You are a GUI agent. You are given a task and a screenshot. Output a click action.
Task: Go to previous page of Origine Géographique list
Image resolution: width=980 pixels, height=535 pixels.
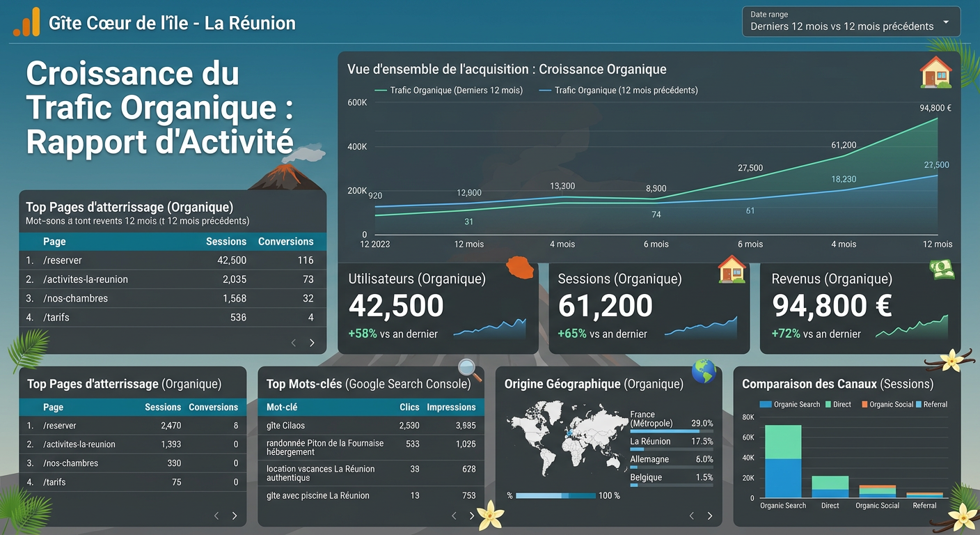click(691, 515)
